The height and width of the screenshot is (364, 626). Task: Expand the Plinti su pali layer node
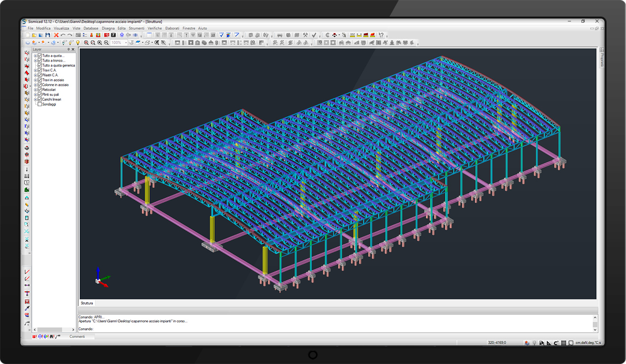point(36,95)
